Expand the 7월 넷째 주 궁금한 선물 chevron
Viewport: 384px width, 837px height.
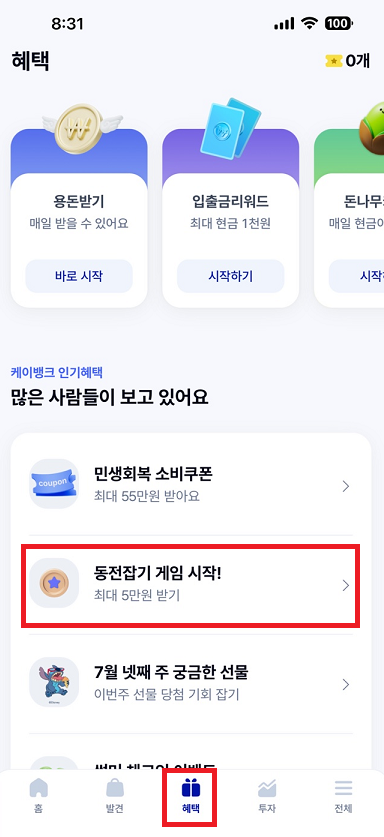[346, 685]
